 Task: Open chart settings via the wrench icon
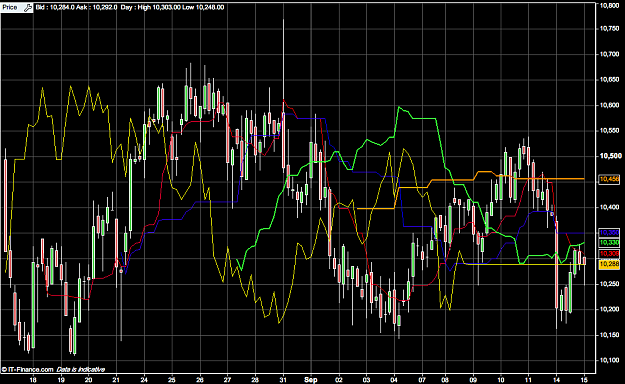[28, 7]
